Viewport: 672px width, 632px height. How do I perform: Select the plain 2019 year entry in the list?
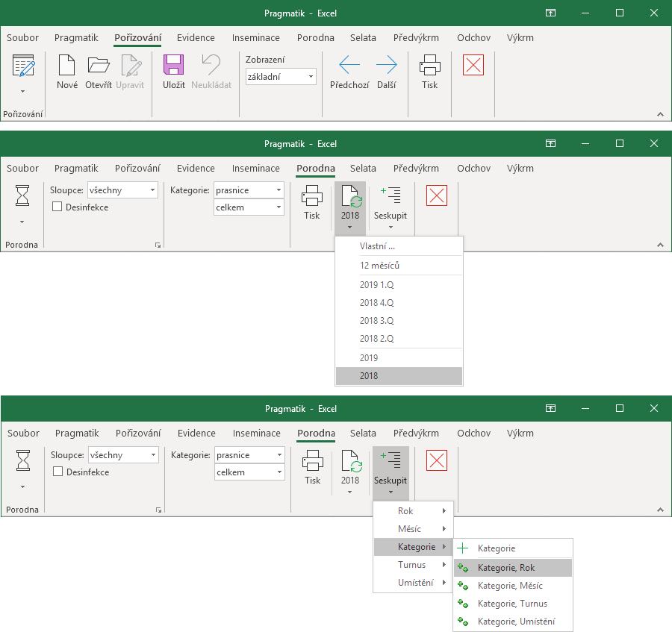[x=399, y=358]
